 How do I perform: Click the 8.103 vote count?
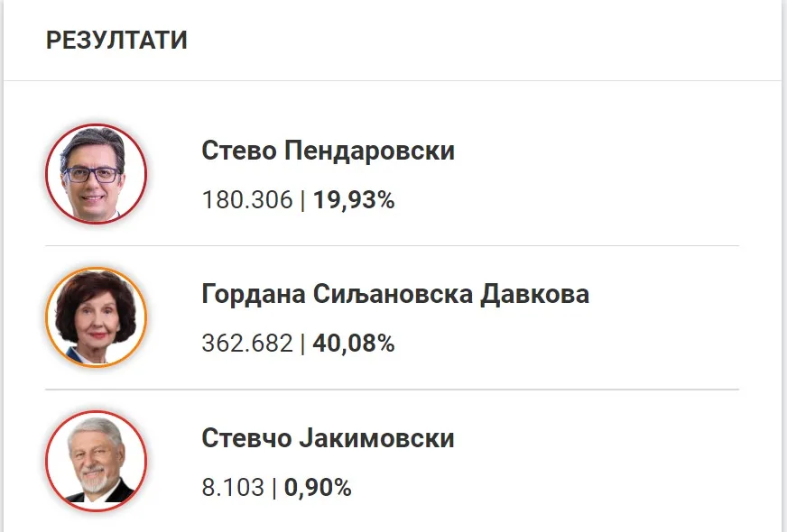(233, 488)
